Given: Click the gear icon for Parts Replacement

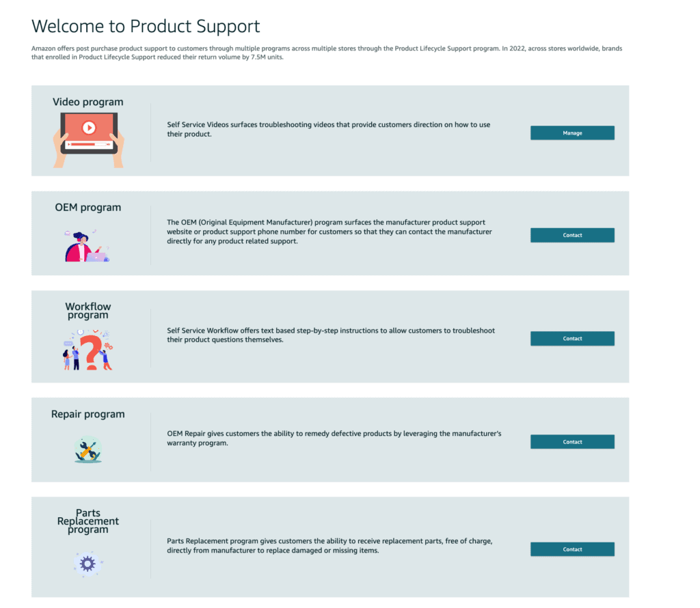Looking at the screenshot, I should coord(87,564).
